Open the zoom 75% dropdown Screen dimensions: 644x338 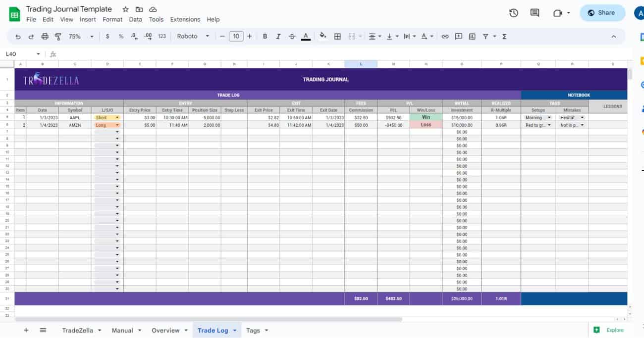[81, 37]
